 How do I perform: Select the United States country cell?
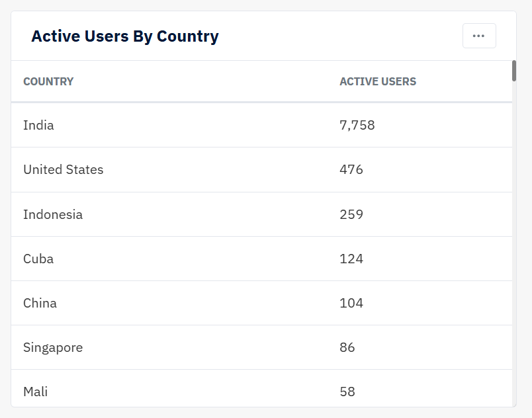pyautogui.click(x=64, y=169)
